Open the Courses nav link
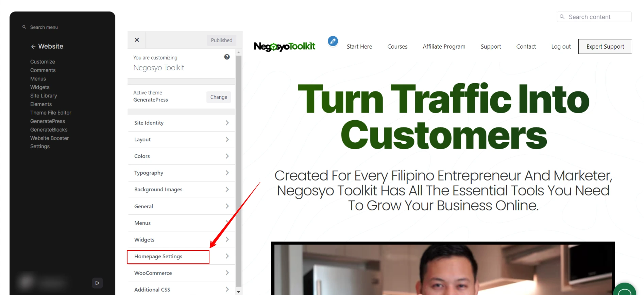Screen dimensions: 644x295 click(397, 47)
